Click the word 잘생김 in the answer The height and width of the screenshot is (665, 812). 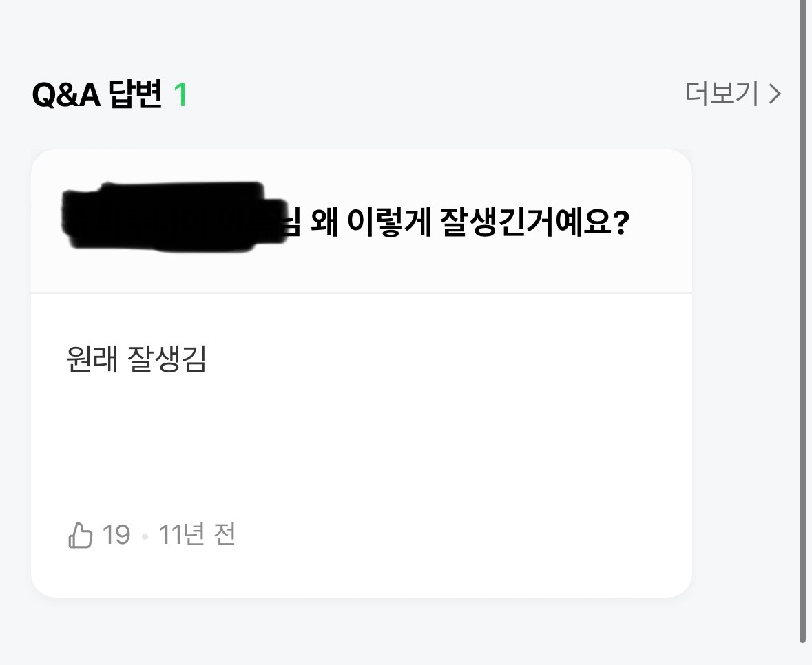click(x=167, y=359)
